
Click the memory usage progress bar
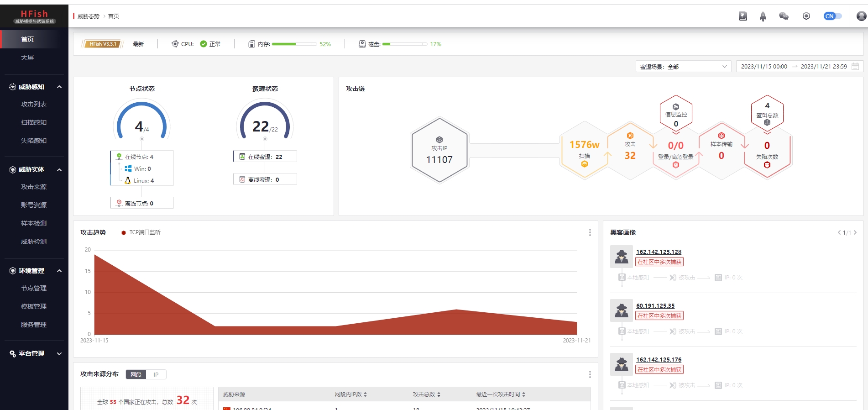click(294, 44)
